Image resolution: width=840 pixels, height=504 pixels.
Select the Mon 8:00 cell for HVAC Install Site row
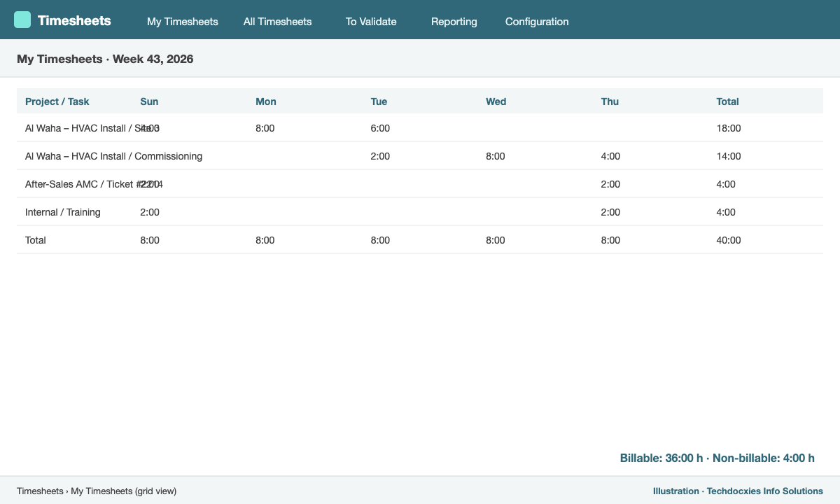point(265,128)
